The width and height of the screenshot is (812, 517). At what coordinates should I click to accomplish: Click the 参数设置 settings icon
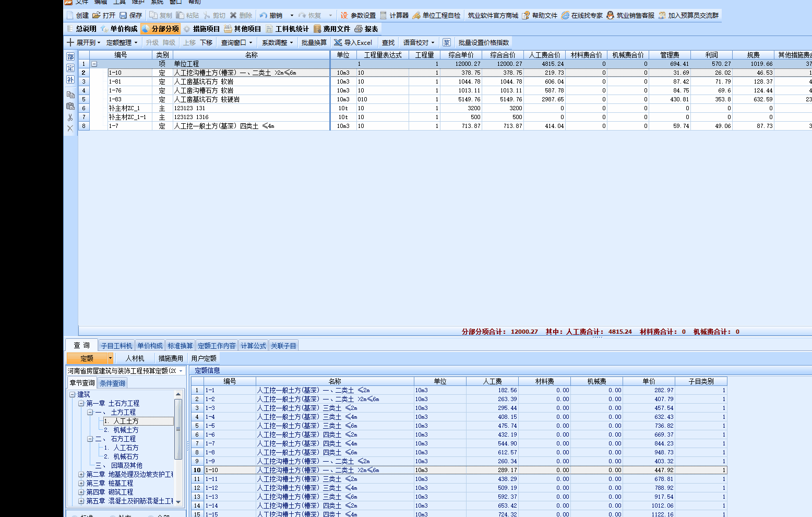[344, 16]
